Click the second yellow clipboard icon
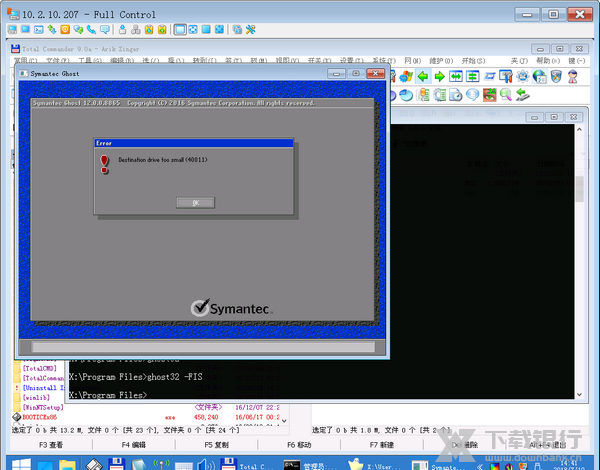 162,29
